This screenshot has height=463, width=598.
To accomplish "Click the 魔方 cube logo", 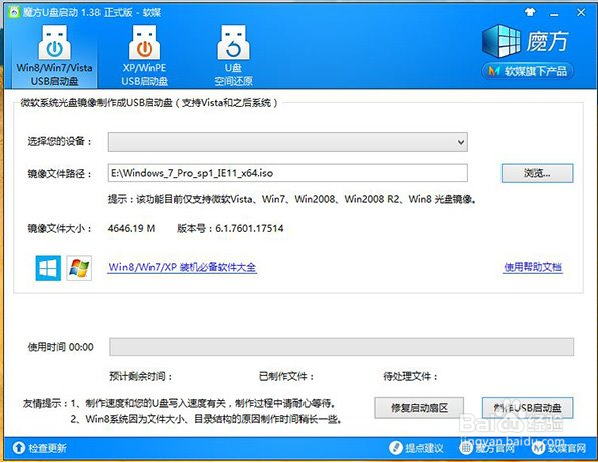I will pyautogui.click(x=502, y=40).
